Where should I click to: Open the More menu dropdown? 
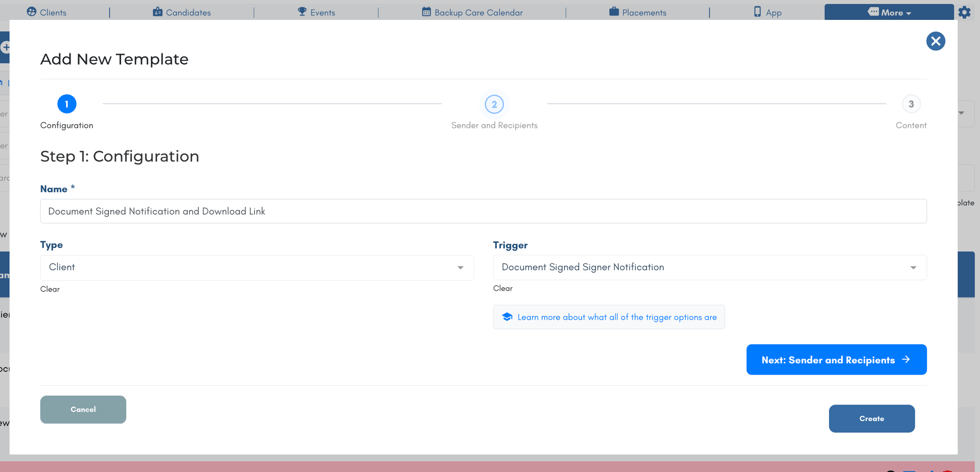889,12
